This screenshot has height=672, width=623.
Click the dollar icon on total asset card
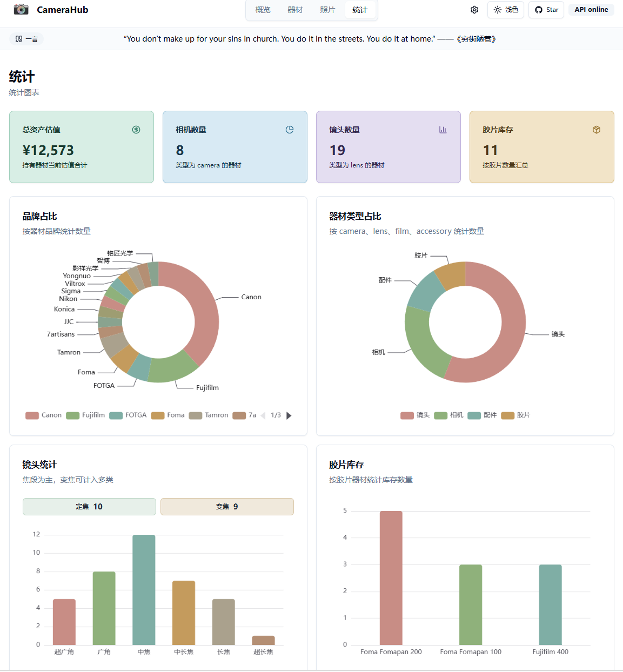tap(136, 130)
